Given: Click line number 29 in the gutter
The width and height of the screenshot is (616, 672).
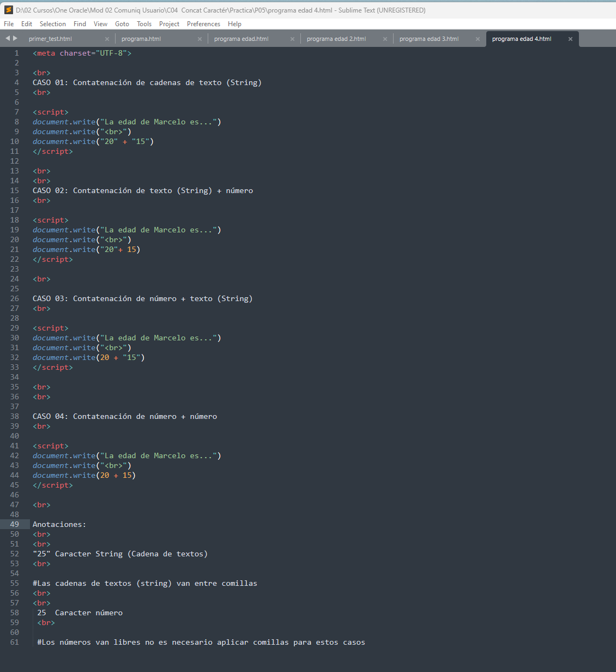Looking at the screenshot, I should [x=15, y=328].
